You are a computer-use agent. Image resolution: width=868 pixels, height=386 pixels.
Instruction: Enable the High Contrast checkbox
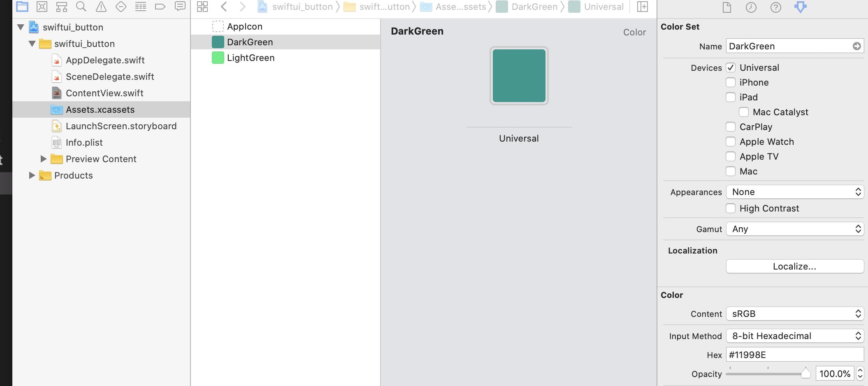(731, 208)
